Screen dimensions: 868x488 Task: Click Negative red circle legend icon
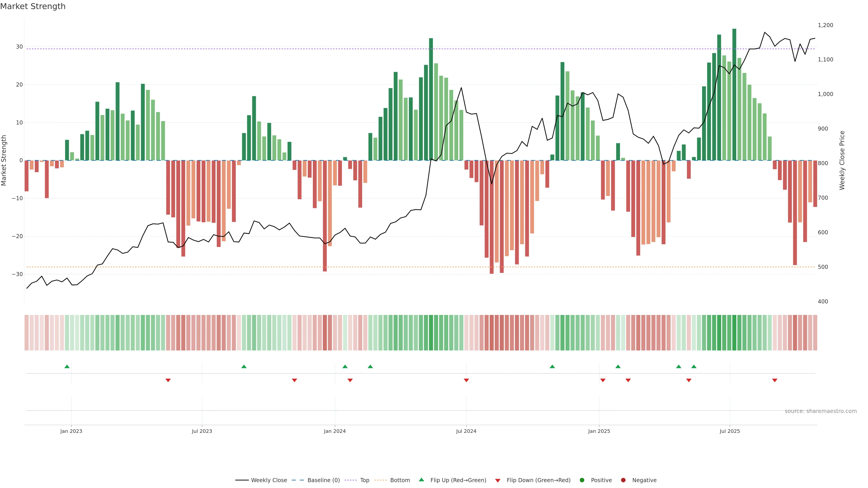coord(623,480)
